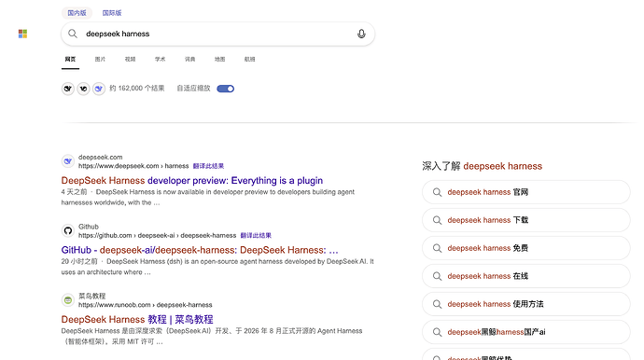The height and width of the screenshot is (360, 644).
Task: Click the 'deepseek harness' search input
Action: point(217,34)
